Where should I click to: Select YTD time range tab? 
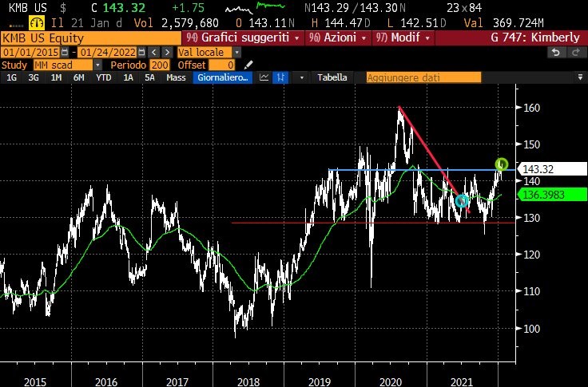click(x=103, y=77)
